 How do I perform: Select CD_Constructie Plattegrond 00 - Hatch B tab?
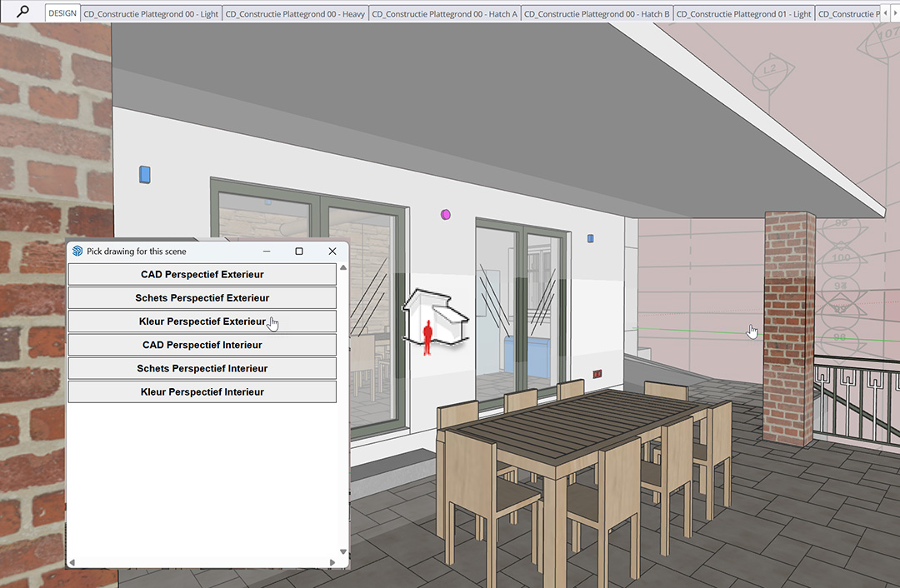(597, 14)
